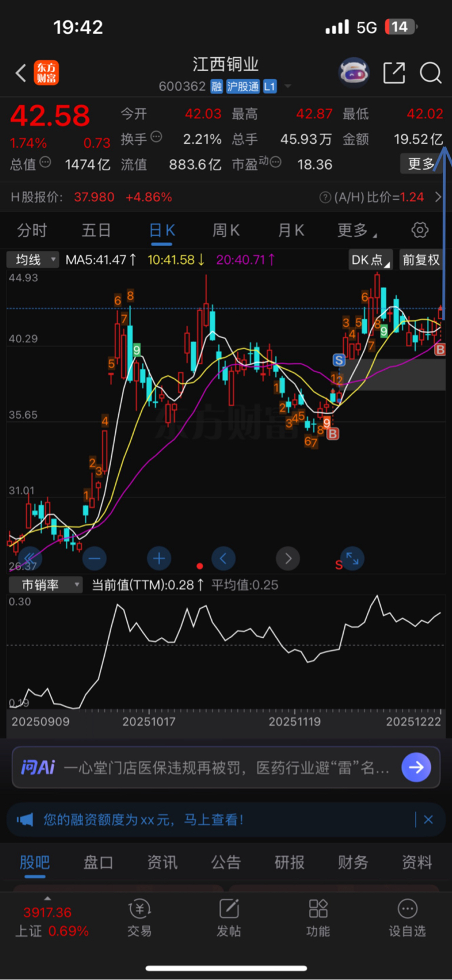Open the 市销率 indicator dropdown
Screen dimensions: 452x980
pyautogui.click(x=45, y=585)
